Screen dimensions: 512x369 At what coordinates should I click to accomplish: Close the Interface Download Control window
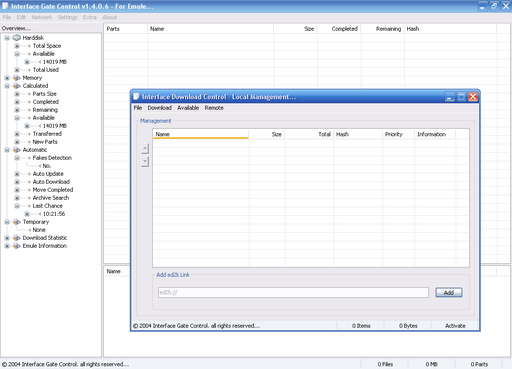(473, 97)
